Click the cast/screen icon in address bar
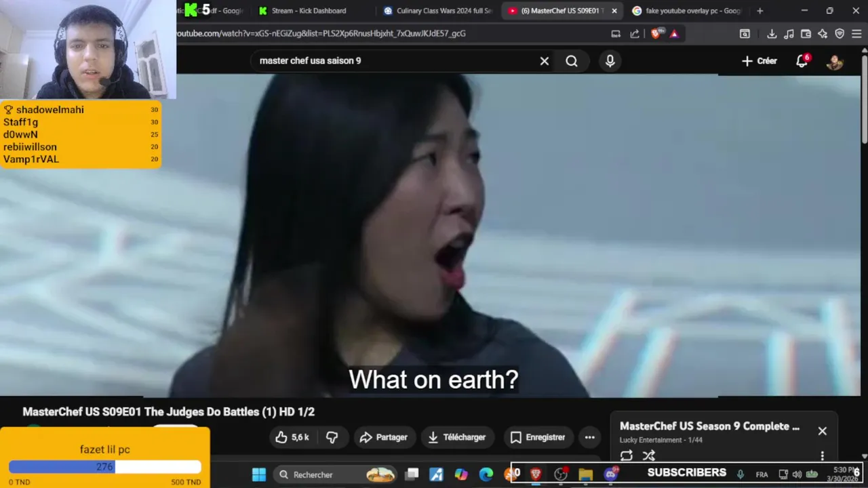 [x=616, y=34]
